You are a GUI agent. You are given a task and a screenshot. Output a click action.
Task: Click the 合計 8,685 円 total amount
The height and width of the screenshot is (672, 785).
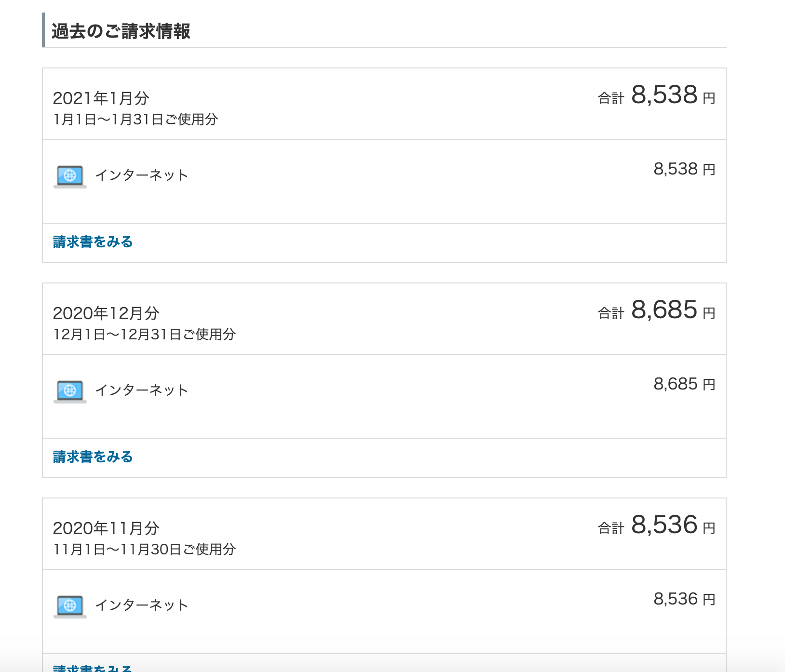click(x=657, y=310)
